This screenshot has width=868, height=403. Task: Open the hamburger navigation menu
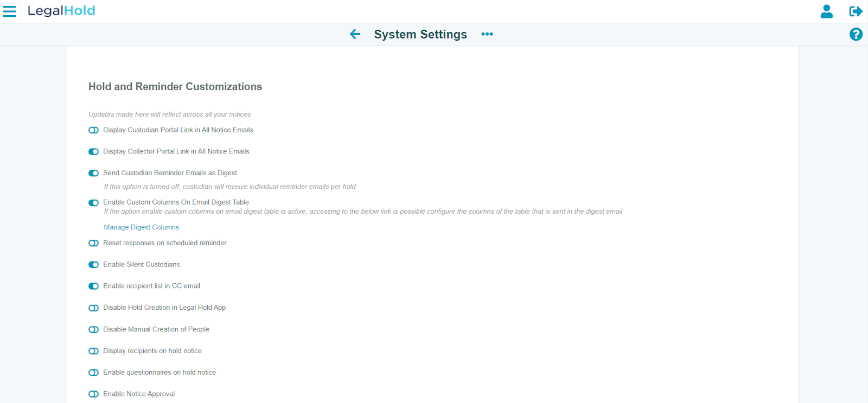point(10,11)
